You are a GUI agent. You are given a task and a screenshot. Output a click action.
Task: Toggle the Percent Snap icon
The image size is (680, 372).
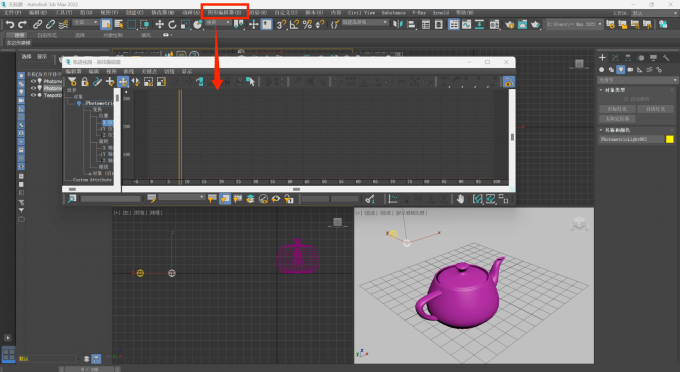coord(307,24)
